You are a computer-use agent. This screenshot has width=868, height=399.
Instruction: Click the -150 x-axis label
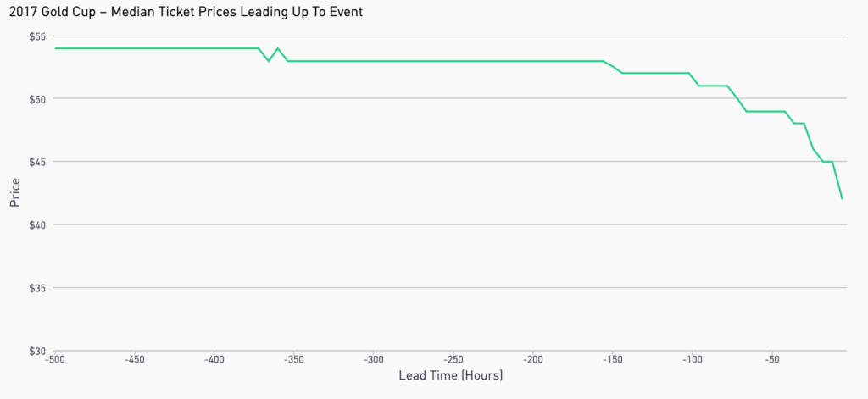[612, 360]
